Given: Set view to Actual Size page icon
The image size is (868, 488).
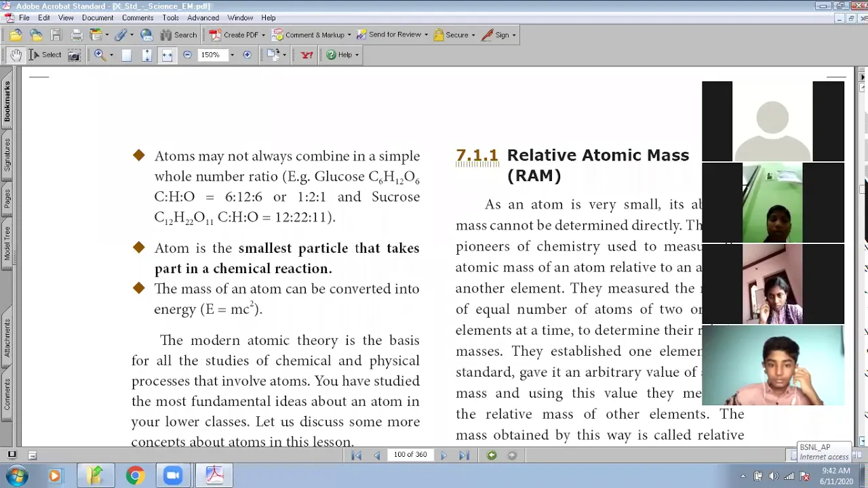Looking at the screenshot, I should pyautogui.click(x=126, y=55).
